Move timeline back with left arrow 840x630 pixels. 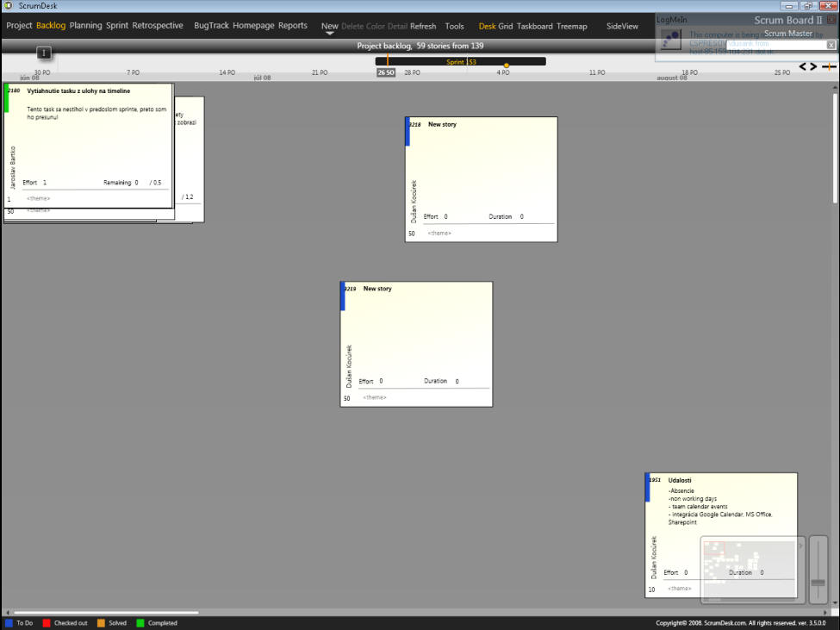click(x=802, y=66)
